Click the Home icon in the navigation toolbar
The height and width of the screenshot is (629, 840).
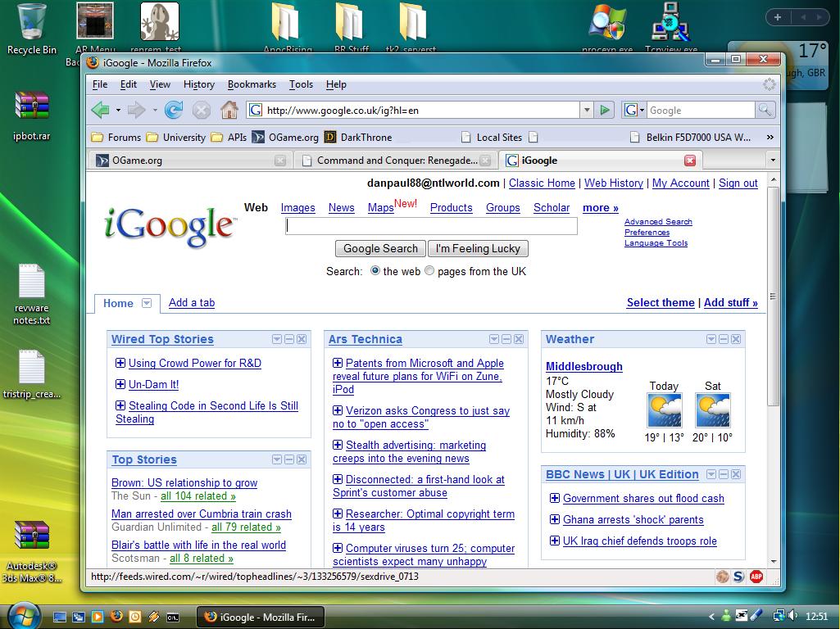(229, 110)
